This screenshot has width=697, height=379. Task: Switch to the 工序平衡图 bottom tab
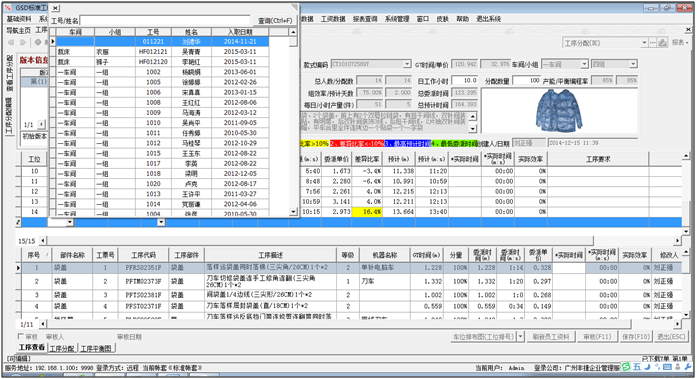click(96, 348)
